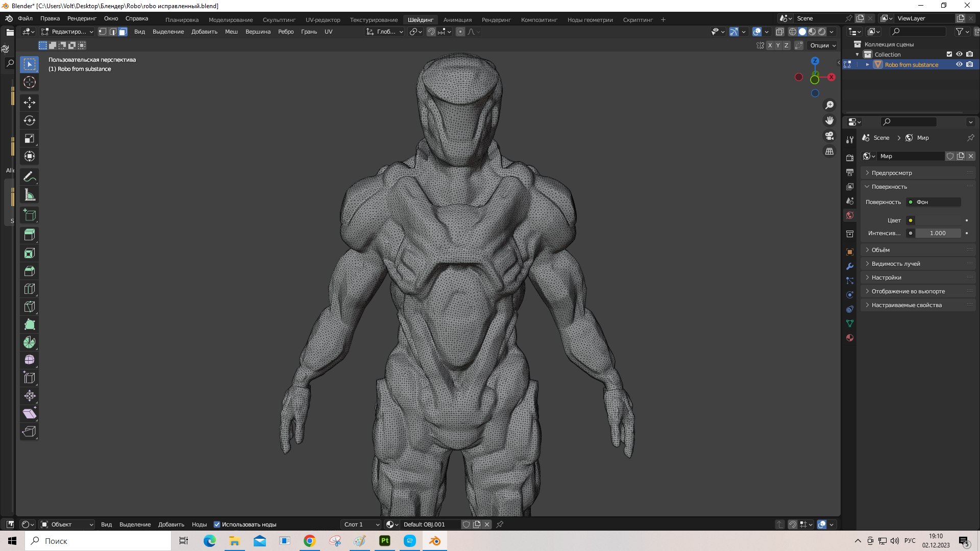The width and height of the screenshot is (980, 551).
Task: Toggle Use Nodes checkbox (Использовать ноды)
Action: pyautogui.click(x=217, y=524)
